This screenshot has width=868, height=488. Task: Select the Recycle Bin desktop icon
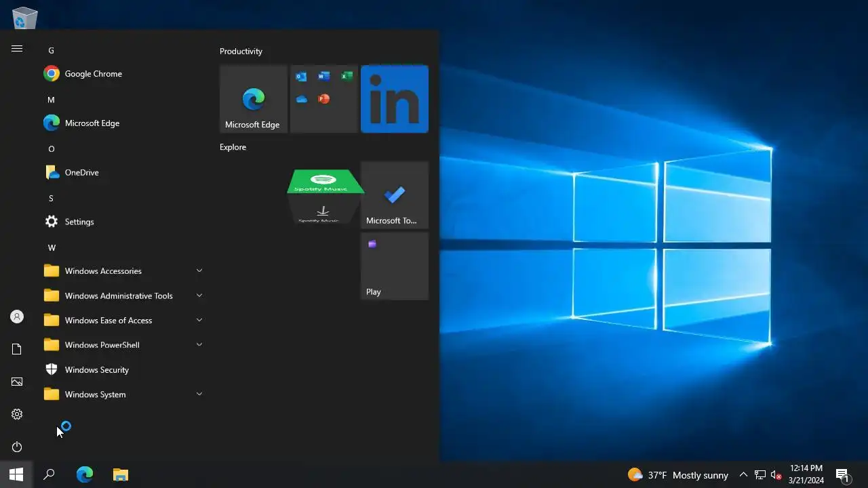click(x=25, y=18)
